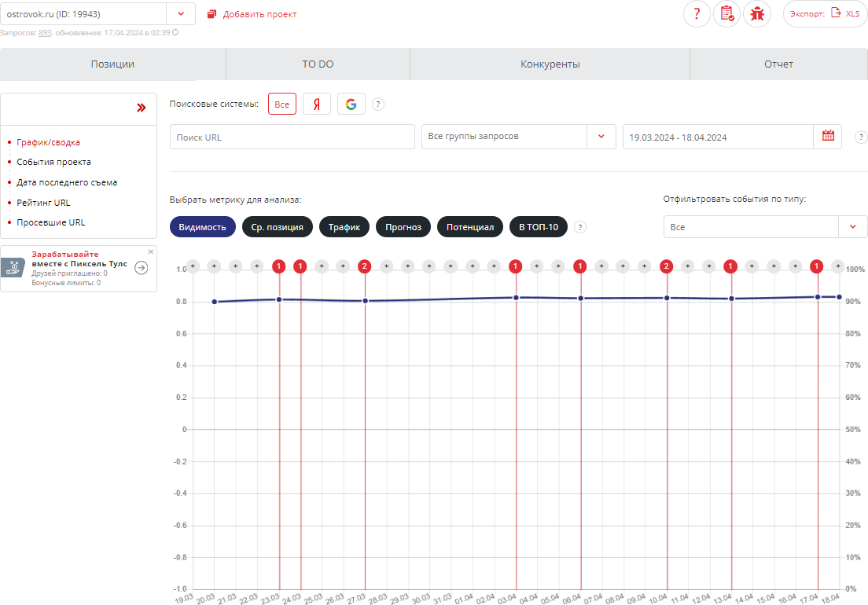Filter by Google search engine icon
Screen dimensions: 868x605
coord(351,104)
